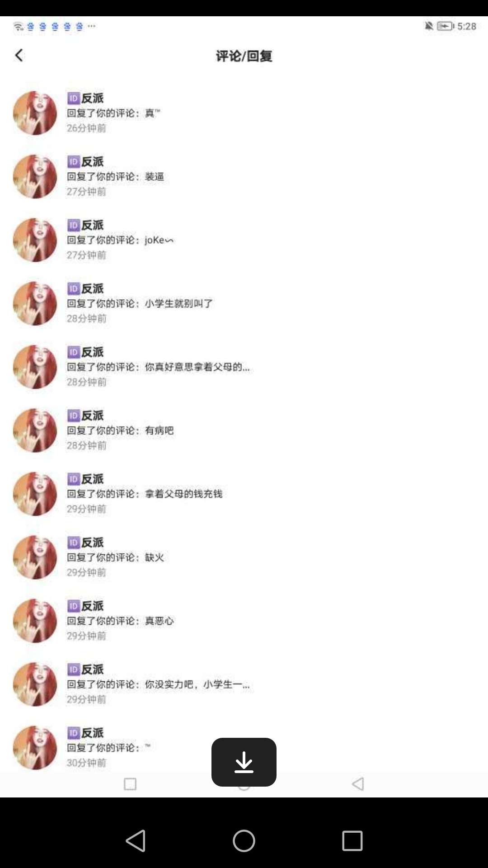
Task: Tap the black download arrow button
Action: point(244,762)
